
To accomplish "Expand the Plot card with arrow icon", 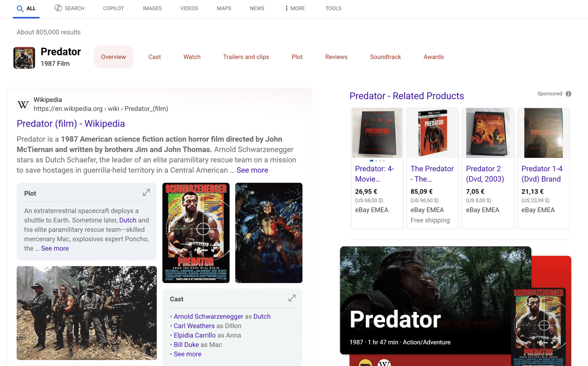I will [x=146, y=193].
